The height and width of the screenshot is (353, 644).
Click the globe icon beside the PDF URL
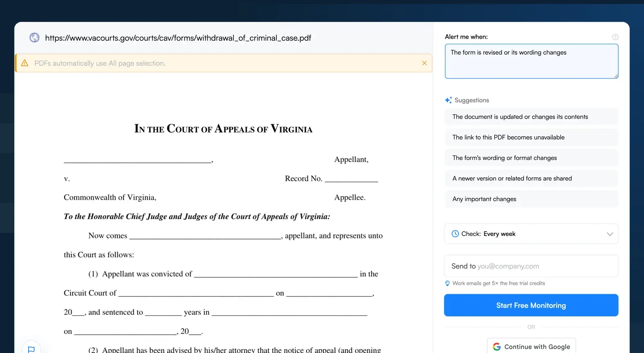tap(35, 38)
